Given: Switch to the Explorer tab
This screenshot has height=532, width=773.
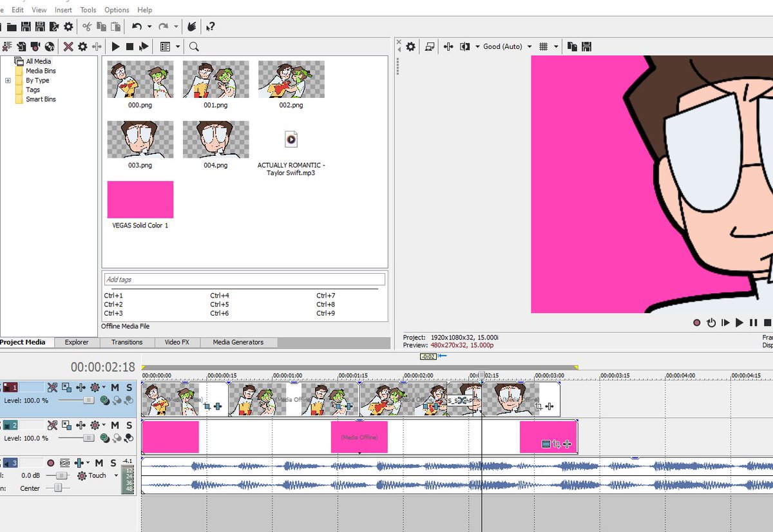Looking at the screenshot, I should (77, 342).
